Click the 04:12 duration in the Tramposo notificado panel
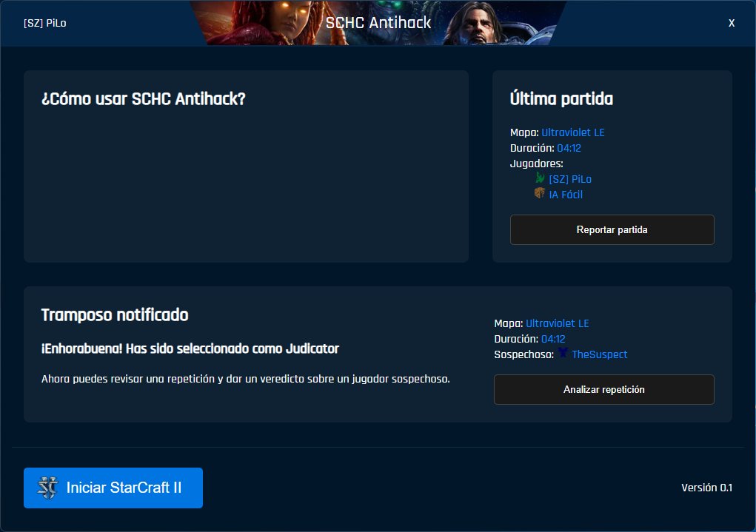Image resolution: width=756 pixels, height=532 pixels. point(553,339)
